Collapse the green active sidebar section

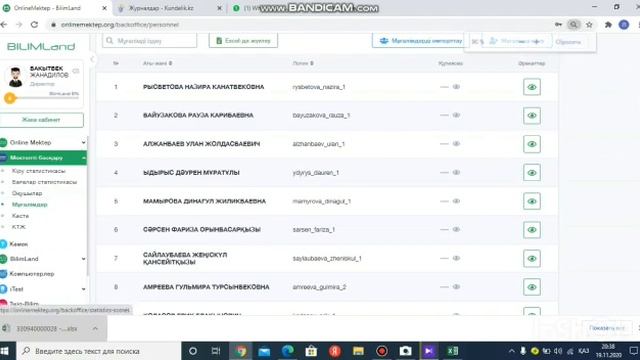(43, 158)
